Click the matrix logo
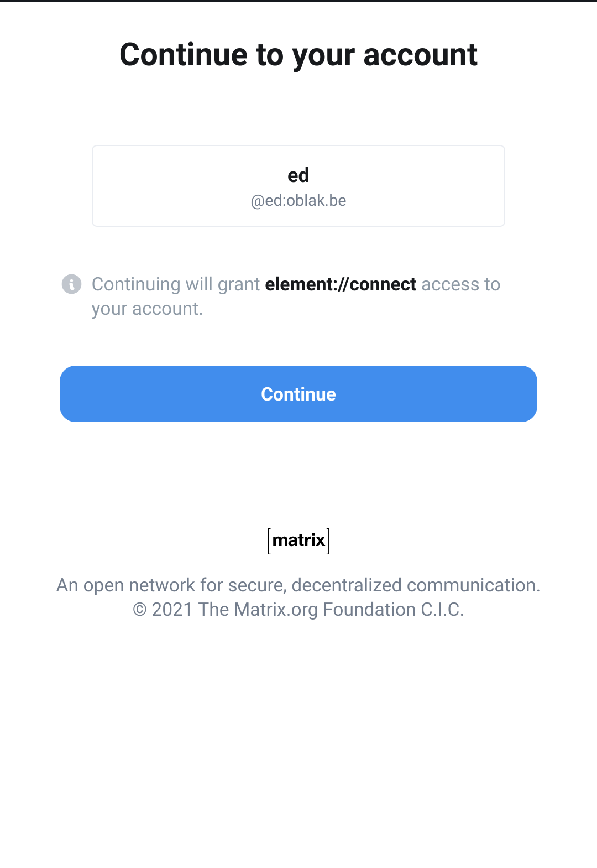This screenshot has height=868, width=597. coord(298,540)
